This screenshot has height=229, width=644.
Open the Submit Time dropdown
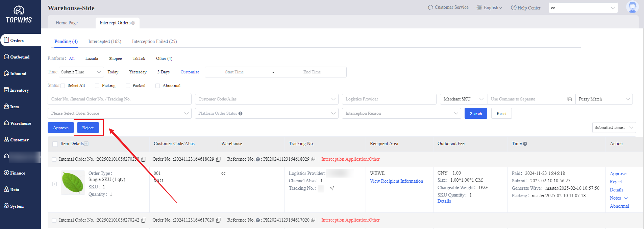click(81, 72)
